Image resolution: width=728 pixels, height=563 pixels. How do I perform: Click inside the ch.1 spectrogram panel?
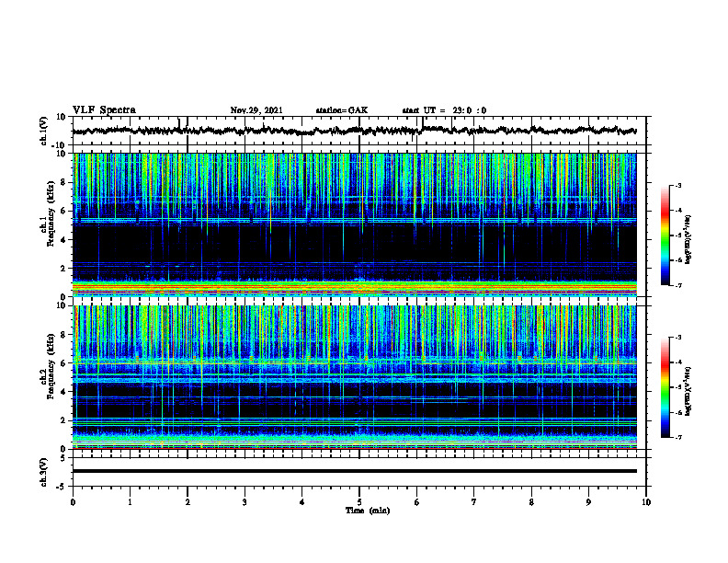355,224
